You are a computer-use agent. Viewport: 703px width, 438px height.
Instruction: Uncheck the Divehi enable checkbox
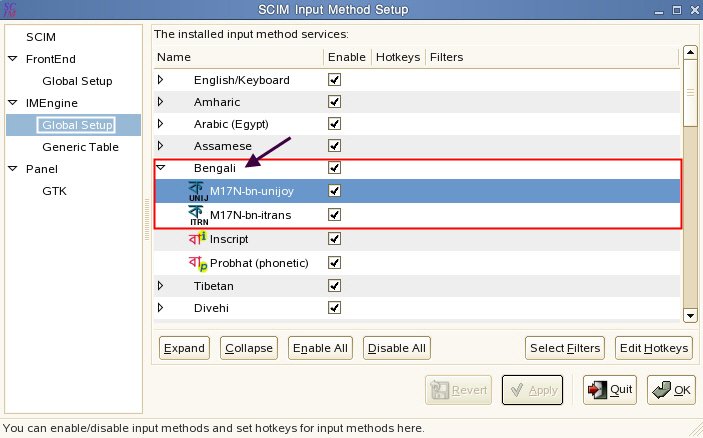[334, 308]
